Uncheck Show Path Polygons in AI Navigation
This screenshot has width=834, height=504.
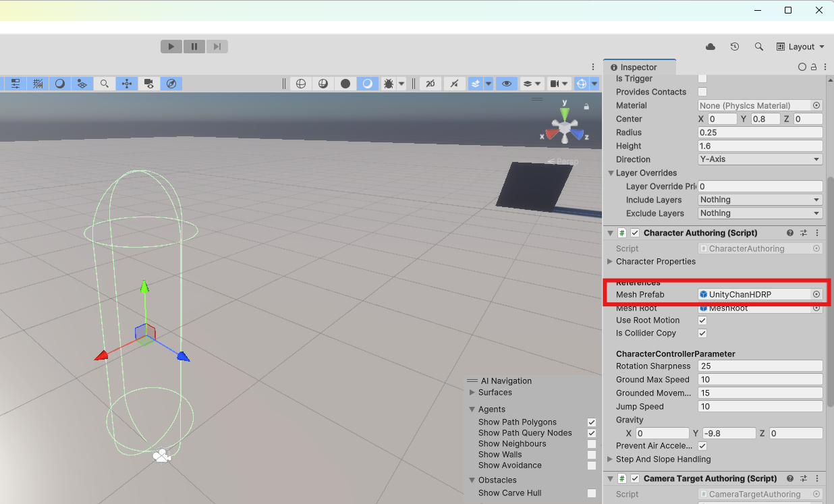coord(592,422)
